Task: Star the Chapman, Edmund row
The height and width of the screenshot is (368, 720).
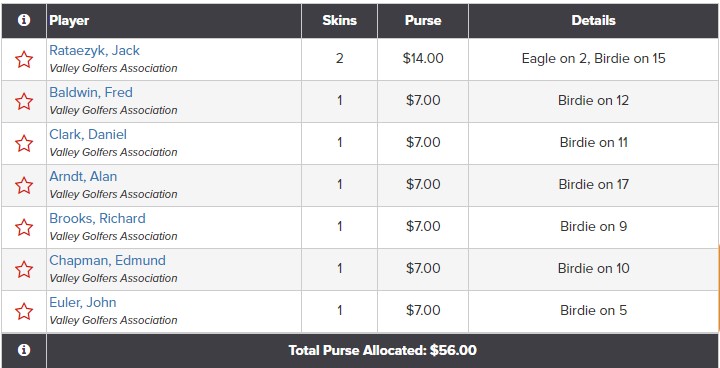Action: tap(24, 269)
